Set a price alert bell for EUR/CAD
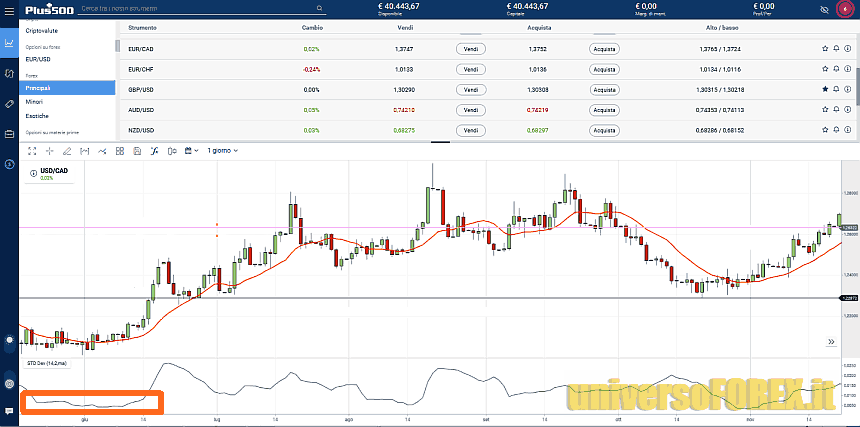860x427 pixels. click(836, 48)
